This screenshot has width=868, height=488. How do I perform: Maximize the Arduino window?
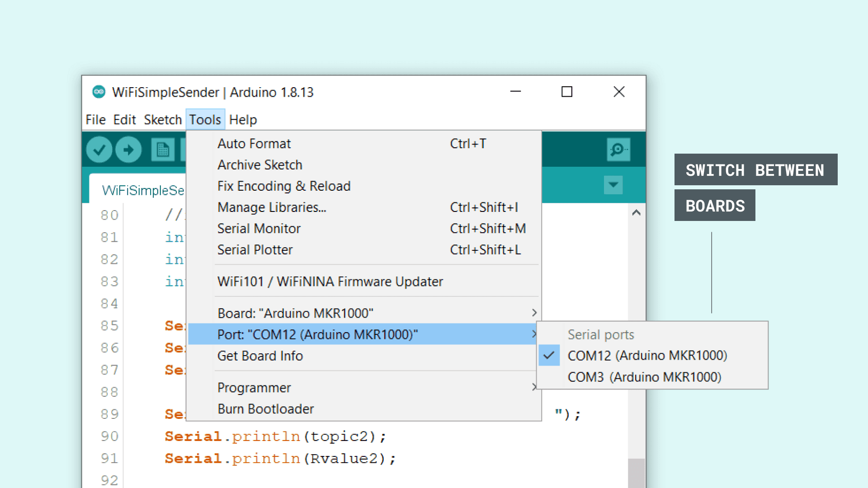(567, 92)
